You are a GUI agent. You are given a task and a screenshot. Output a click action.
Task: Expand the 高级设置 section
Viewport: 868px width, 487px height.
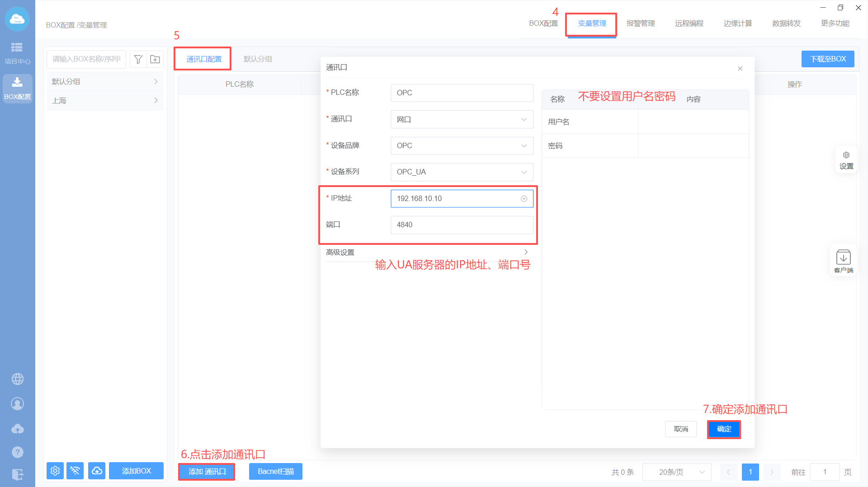click(x=427, y=252)
